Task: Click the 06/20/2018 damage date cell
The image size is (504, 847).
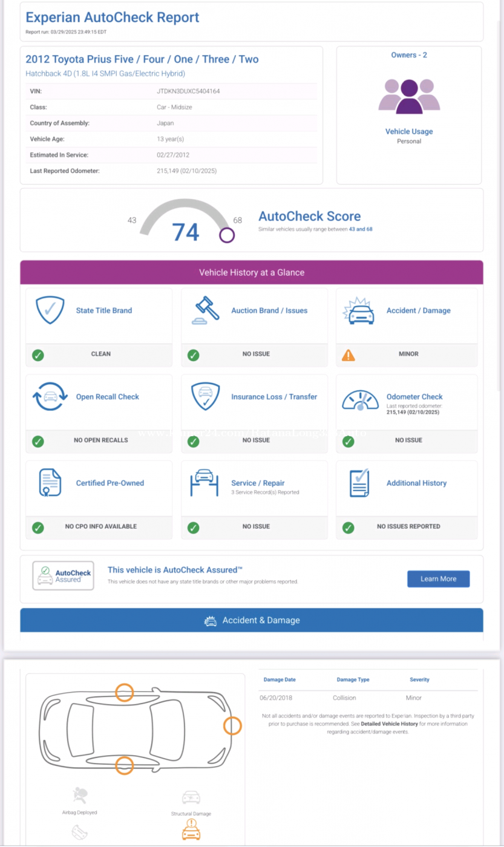Action: pyautogui.click(x=276, y=698)
